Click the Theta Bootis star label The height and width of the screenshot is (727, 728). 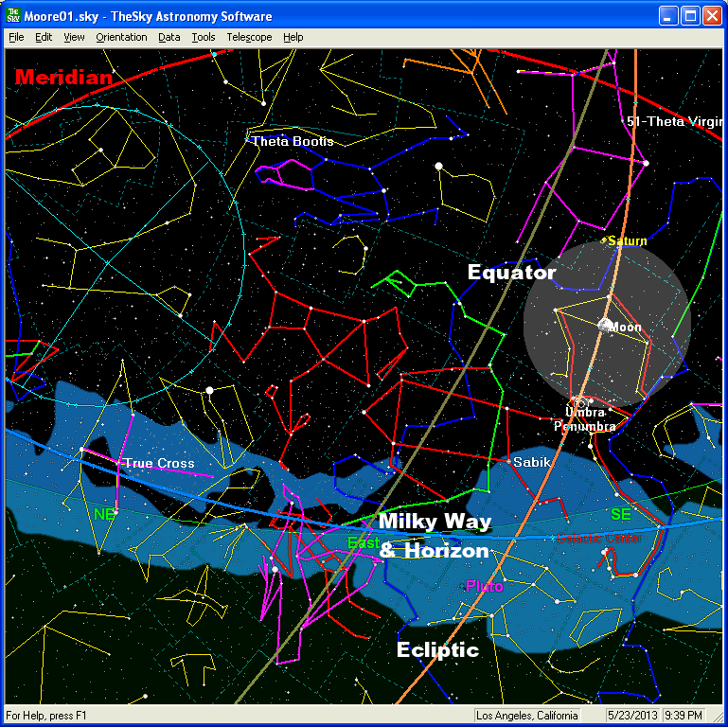tap(292, 141)
